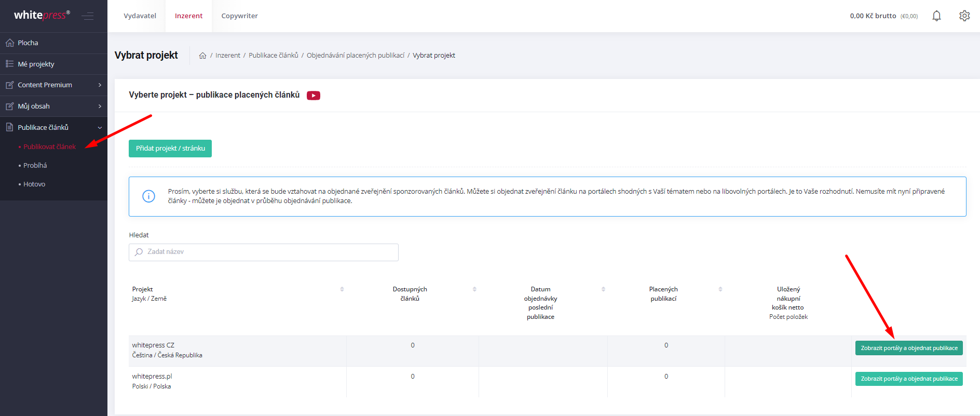Collapse Publikace článků submenu chevron
This screenshot has width=980, height=416.
tap(100, 128)
